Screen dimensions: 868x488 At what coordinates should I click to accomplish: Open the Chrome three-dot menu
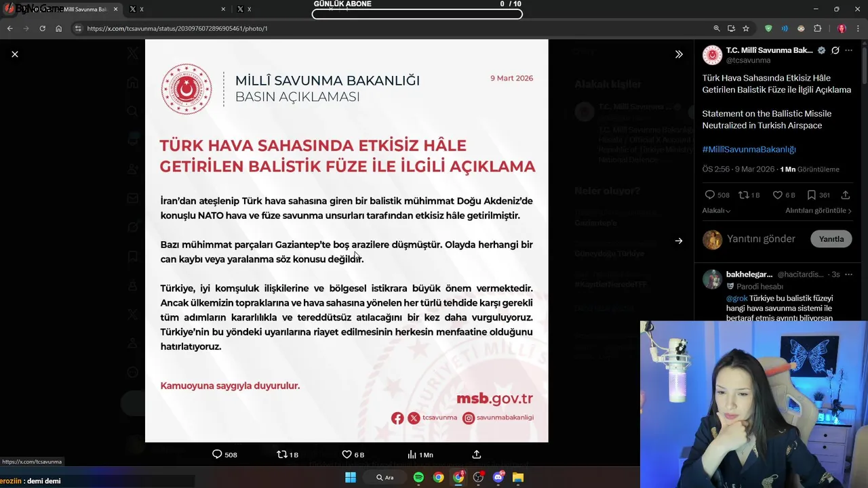tap(859, 28)
